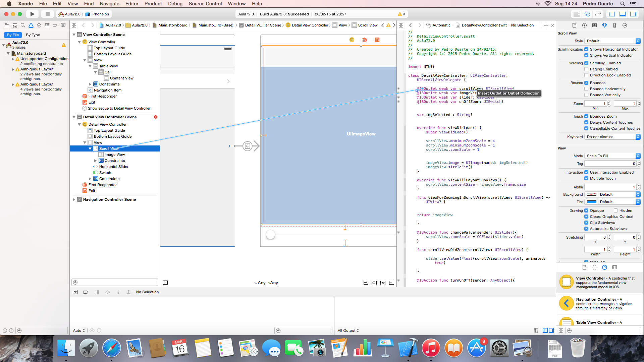The height and width of the screenshot is (362, 644).
Task: Switch issues to By Type
Action: [33, 35]
